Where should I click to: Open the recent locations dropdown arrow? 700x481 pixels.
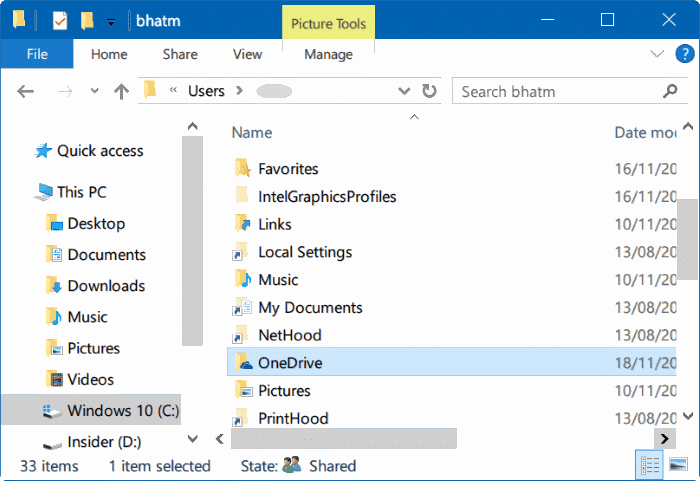94,91
